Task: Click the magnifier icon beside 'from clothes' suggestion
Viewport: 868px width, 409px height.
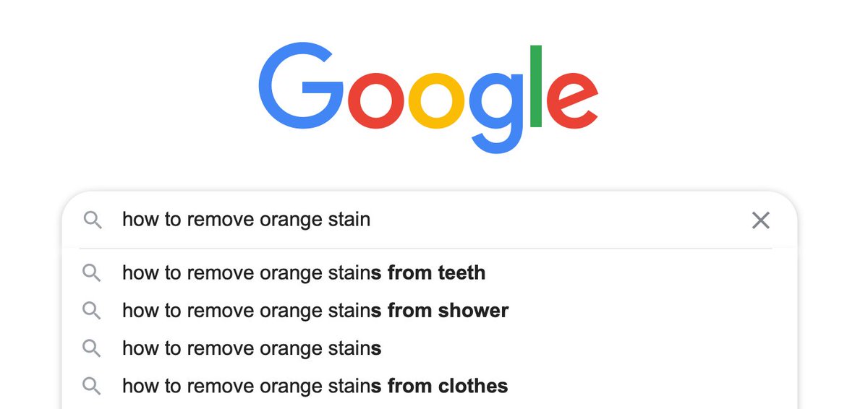Action: [x=91, y=386]
